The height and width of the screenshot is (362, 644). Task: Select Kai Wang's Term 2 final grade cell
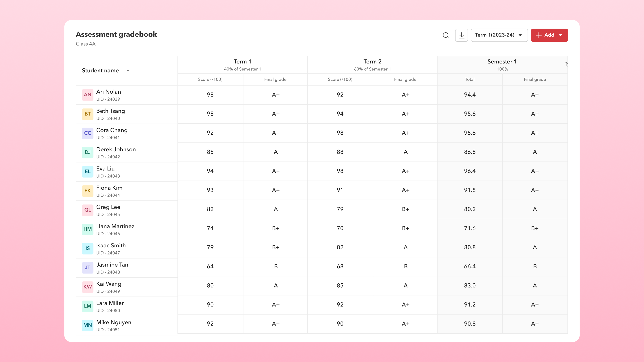405,286
